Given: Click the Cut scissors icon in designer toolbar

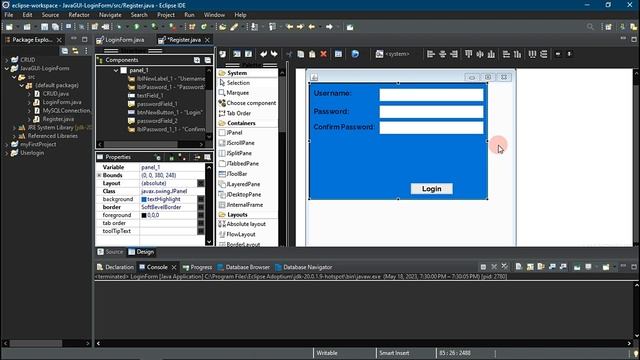Looking at the screenshot, I should [289, 54].
